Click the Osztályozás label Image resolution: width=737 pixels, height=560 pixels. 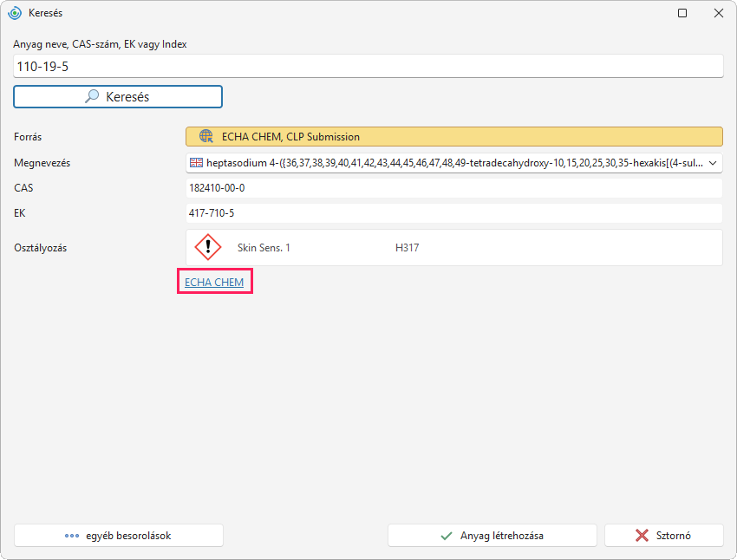[x=41, y=248]
